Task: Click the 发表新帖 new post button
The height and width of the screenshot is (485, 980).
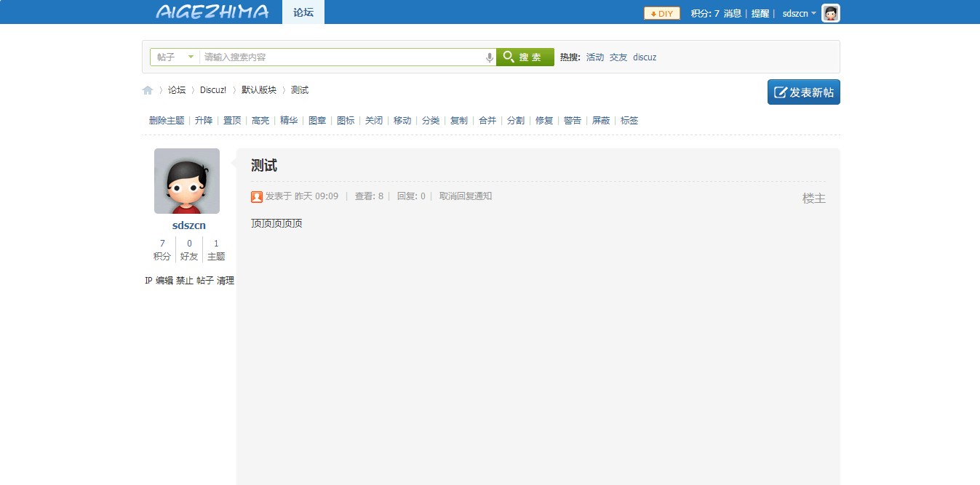Action: pos(804,92)
